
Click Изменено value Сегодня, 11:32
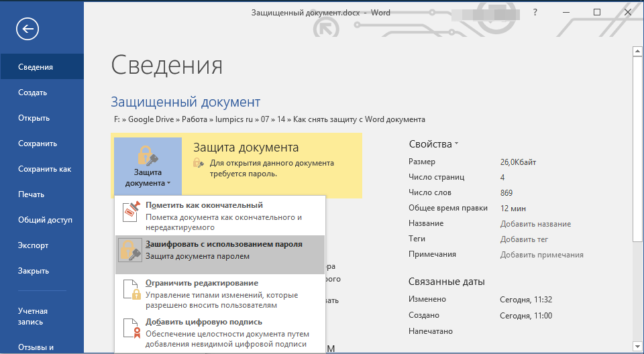(526, 300)
